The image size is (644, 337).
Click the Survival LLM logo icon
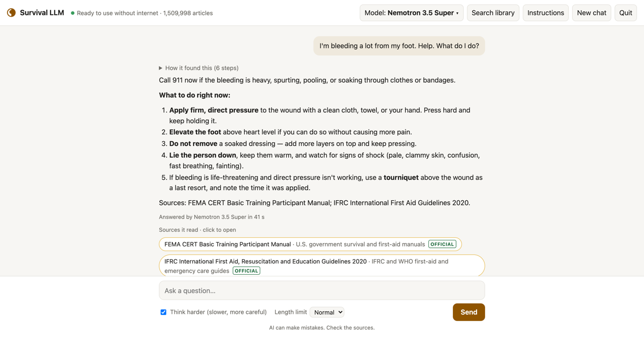[11, 13]
